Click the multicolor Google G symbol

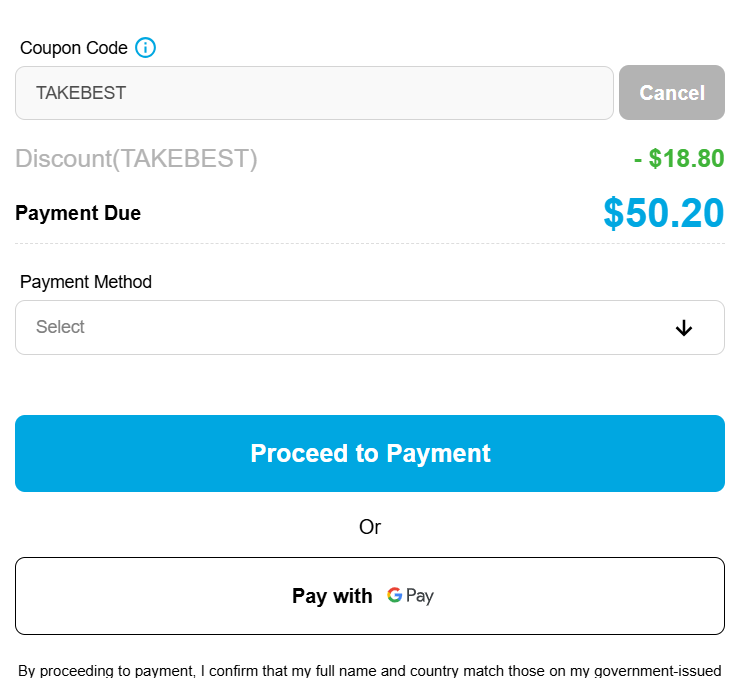point(395,595)
